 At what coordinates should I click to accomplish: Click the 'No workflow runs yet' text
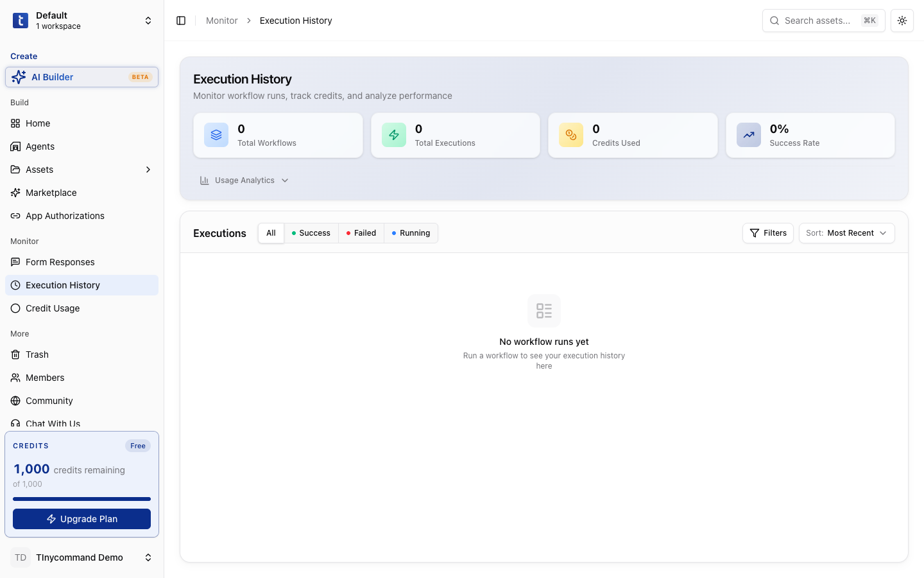pyautogui.click(x=544, y=342)
